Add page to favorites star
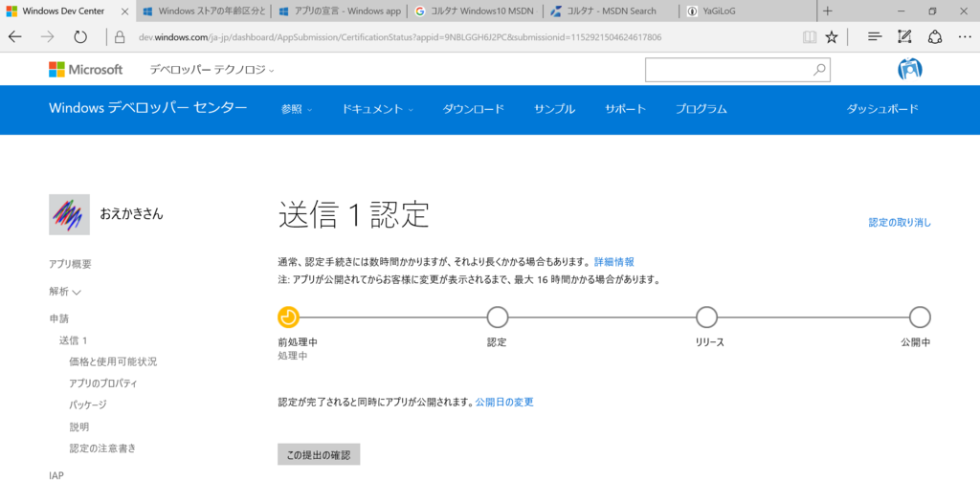This screenshot has height=481, width=980. (x=832, y=37)
